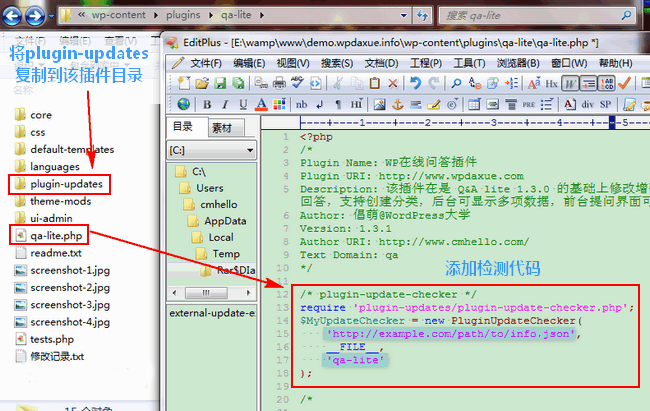Open browser preview globe icon
The height and width of the screenshot is (411, 650).
[184, 104]
